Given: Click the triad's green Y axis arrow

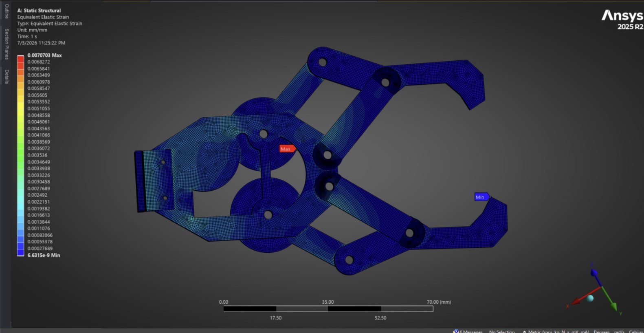Looking at the screenshot, I should [x=613, y=306].
